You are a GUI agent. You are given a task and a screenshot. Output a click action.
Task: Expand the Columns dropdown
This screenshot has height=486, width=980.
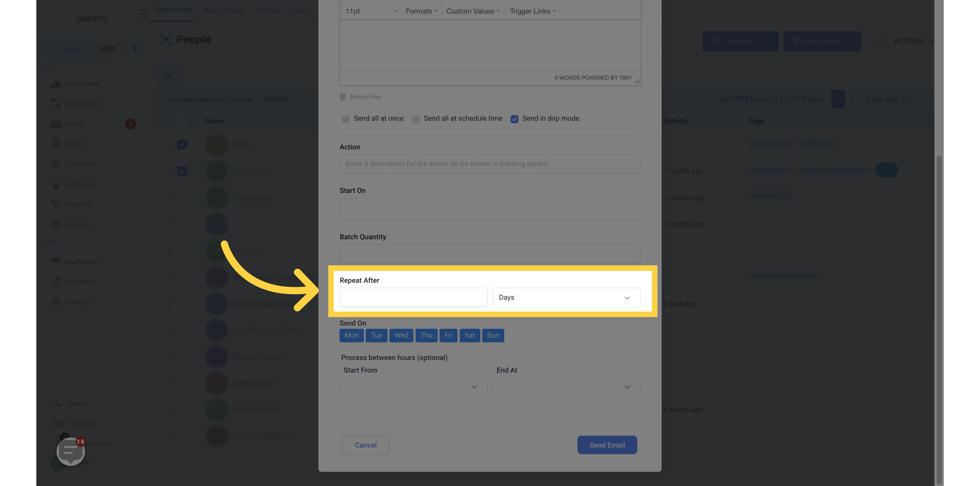[x=740, y=42]
